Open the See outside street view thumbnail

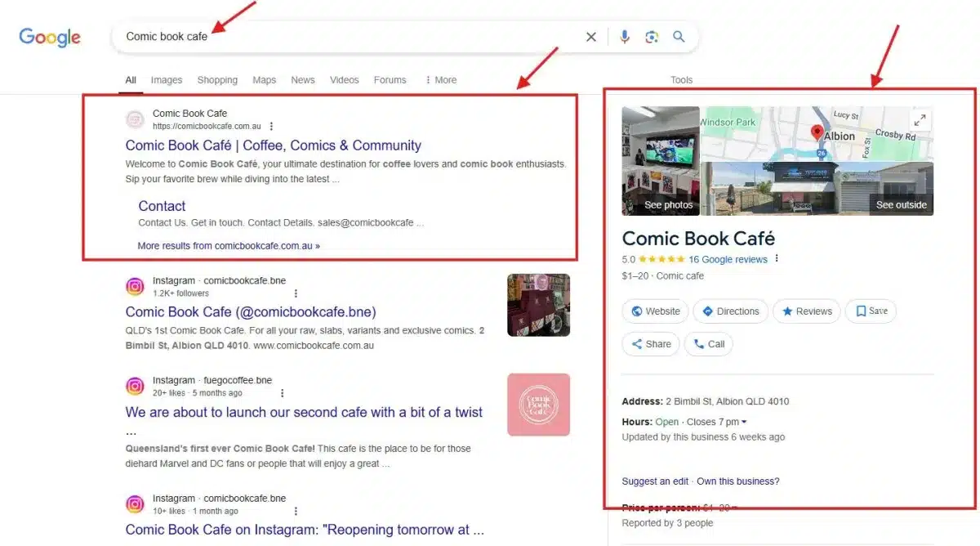pyautogui.click(x=817, y=189)
